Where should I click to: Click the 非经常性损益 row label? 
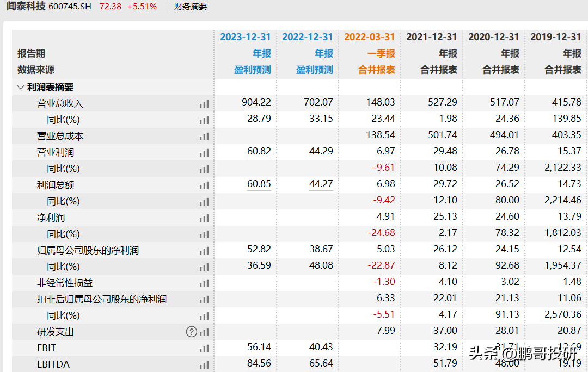65,283
